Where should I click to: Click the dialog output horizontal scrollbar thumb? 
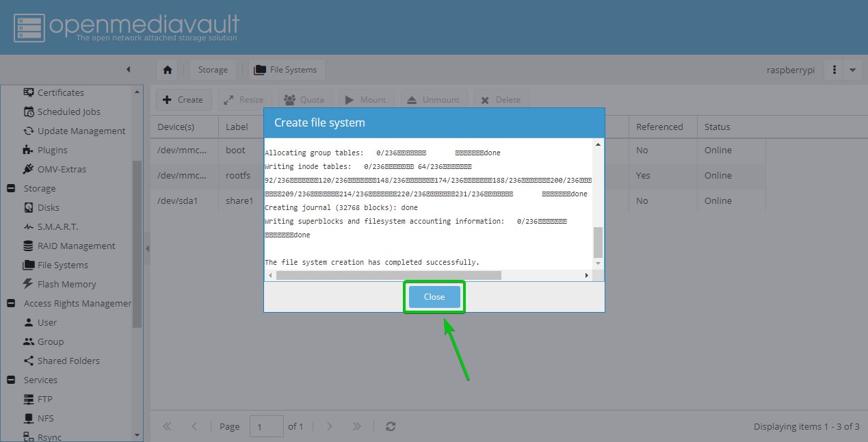[389, 275]
